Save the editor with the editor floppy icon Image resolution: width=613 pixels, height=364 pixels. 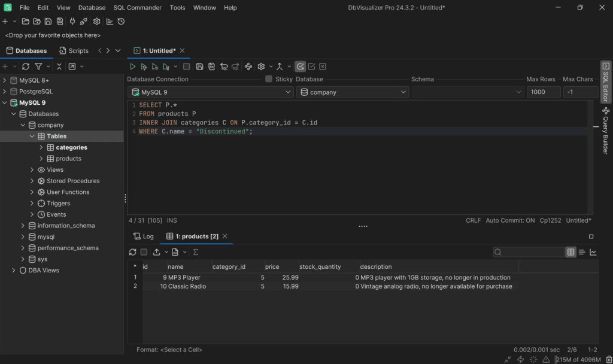tap(199, 66)
